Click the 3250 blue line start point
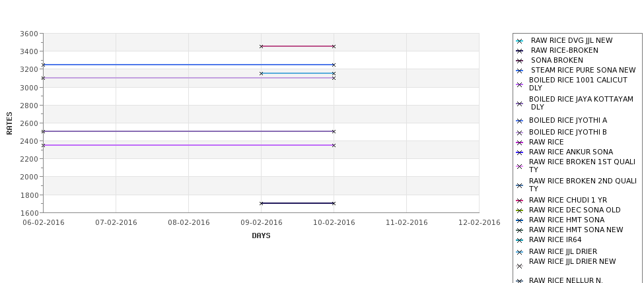This screenshot has height=283, width=644. point(43,65)
